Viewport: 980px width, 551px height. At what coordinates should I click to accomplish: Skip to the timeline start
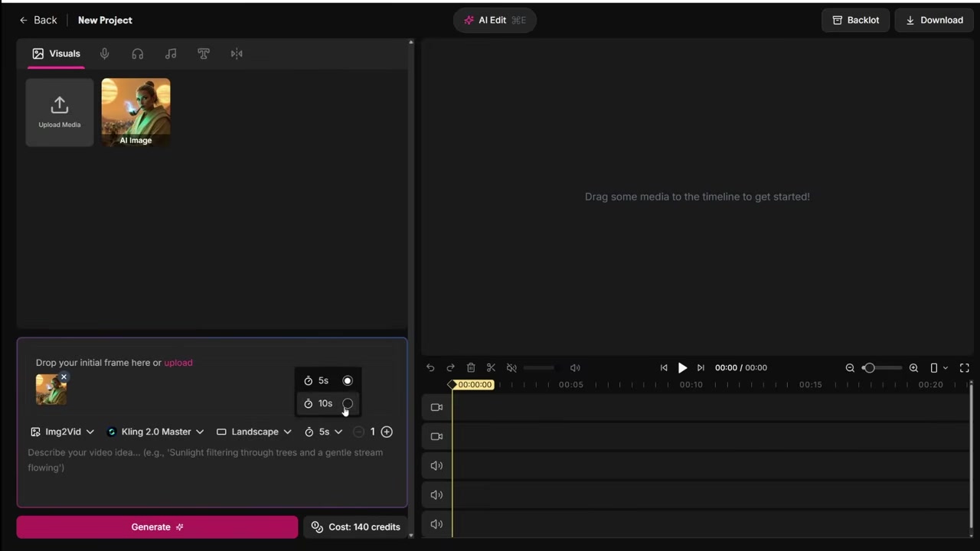click(x=664, y=368)
